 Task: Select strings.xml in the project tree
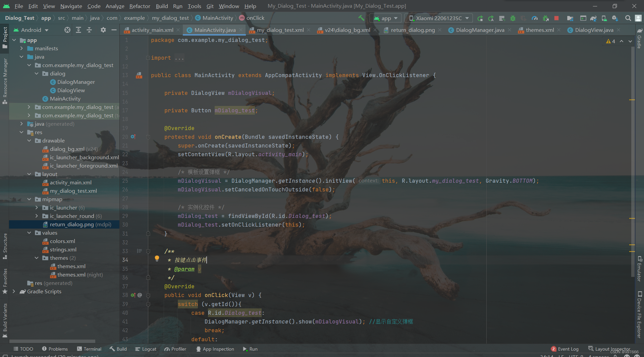tap(63, 249)
